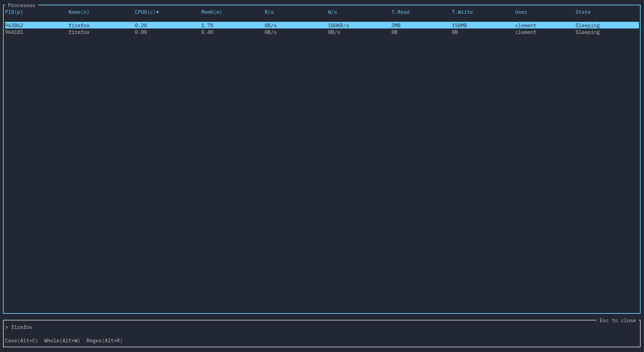This screenshot has width=644, height=352.
Task: Enable whole-word matching via Whole(Alt+W)
Action: [62, 341]
